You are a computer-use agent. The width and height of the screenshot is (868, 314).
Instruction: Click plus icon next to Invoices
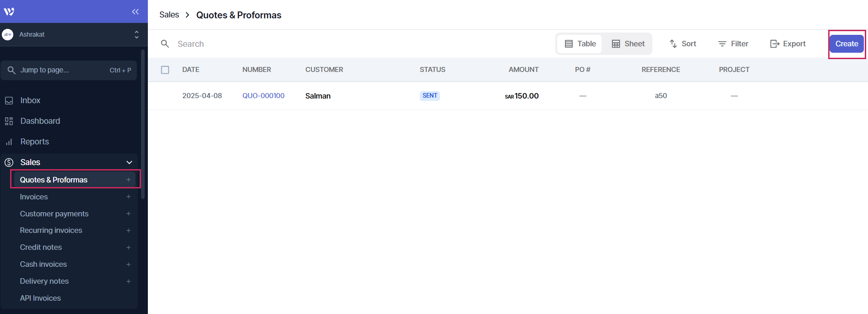(x=129, y=197)
